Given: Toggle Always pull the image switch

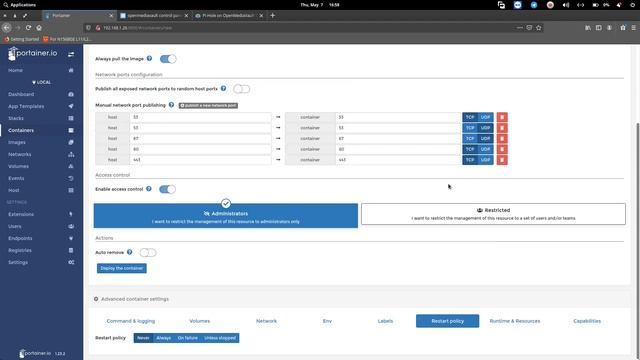Looking at the screenshot, I should tap(168, 59).
